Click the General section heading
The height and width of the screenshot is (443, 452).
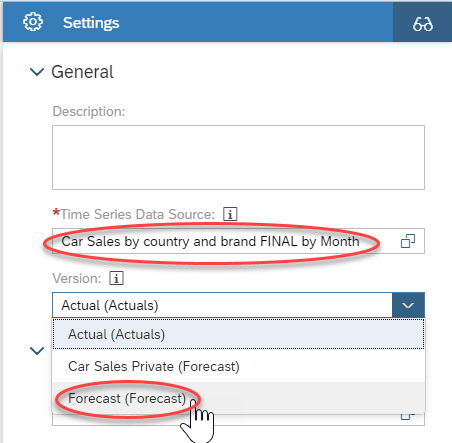82,72
